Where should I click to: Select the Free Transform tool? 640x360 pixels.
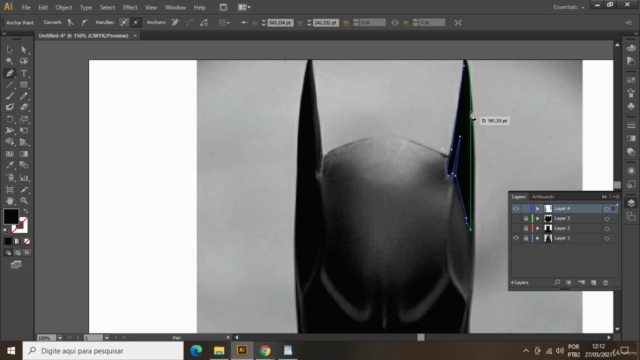24,131
